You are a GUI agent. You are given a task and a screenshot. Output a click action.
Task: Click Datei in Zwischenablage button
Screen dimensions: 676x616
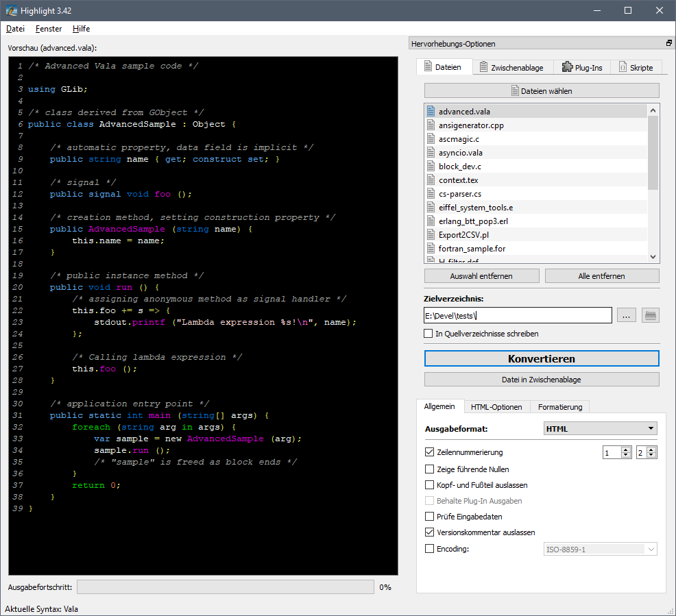point(542,380)
